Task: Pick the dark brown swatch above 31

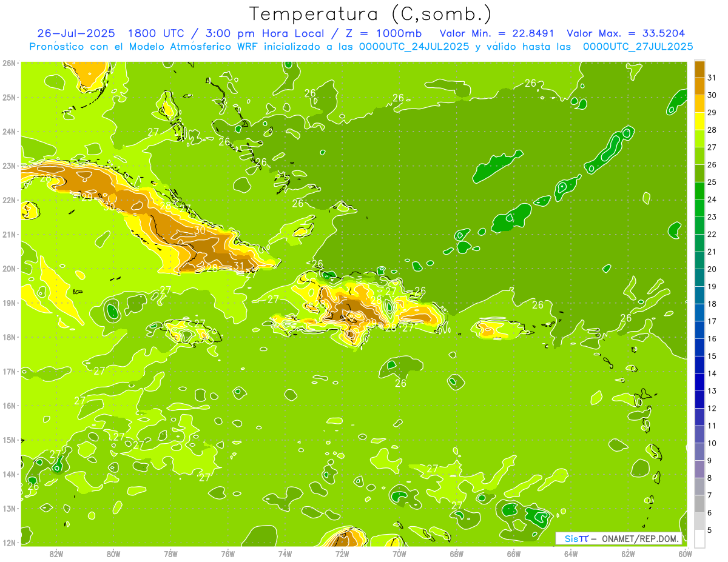Action: pyautogui.click(x=699, y=69)
